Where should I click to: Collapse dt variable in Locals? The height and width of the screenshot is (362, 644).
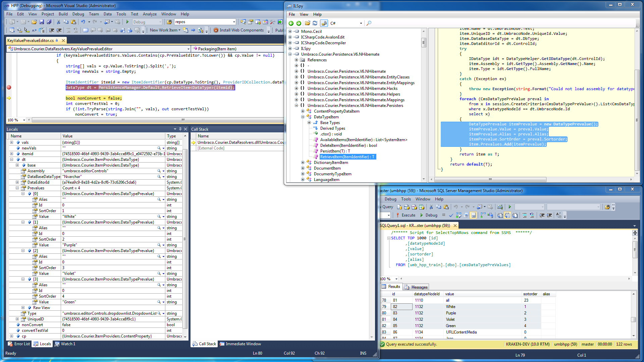(x=11, y=160)
